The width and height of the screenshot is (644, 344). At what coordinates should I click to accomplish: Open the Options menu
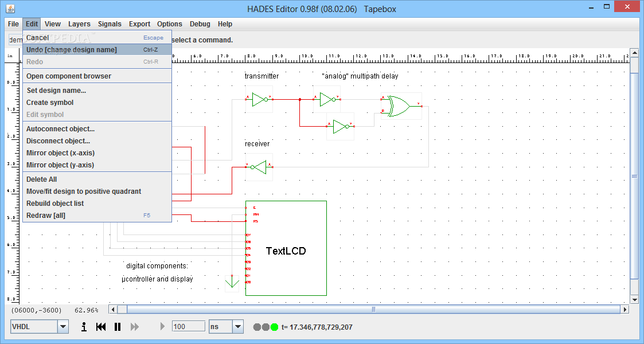click(x=170, y=24)
